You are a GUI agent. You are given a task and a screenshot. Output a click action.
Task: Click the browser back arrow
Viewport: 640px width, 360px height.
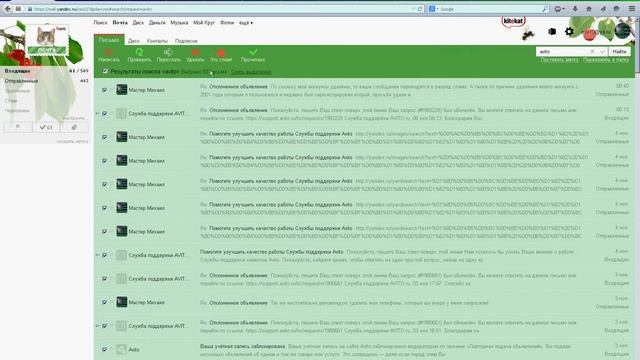(7, 9)
